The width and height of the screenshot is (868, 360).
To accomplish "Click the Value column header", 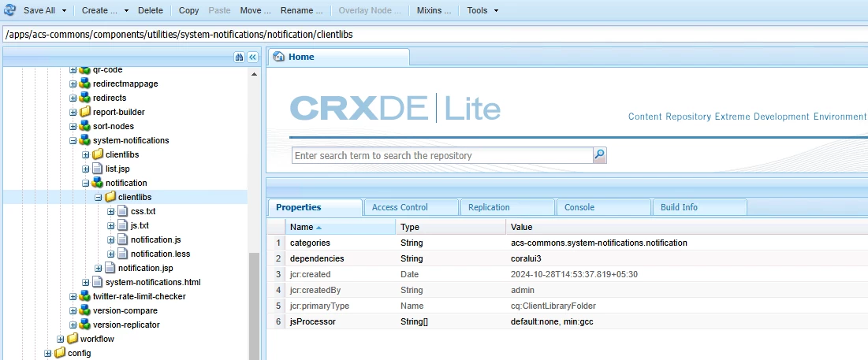I will (x=687, y=227).
